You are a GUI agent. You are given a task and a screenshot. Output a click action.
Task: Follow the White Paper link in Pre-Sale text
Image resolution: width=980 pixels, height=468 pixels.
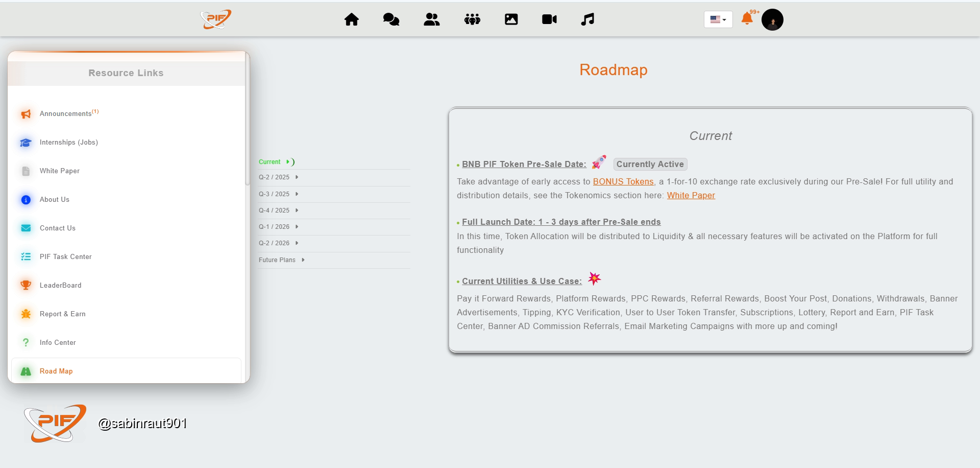691,195
